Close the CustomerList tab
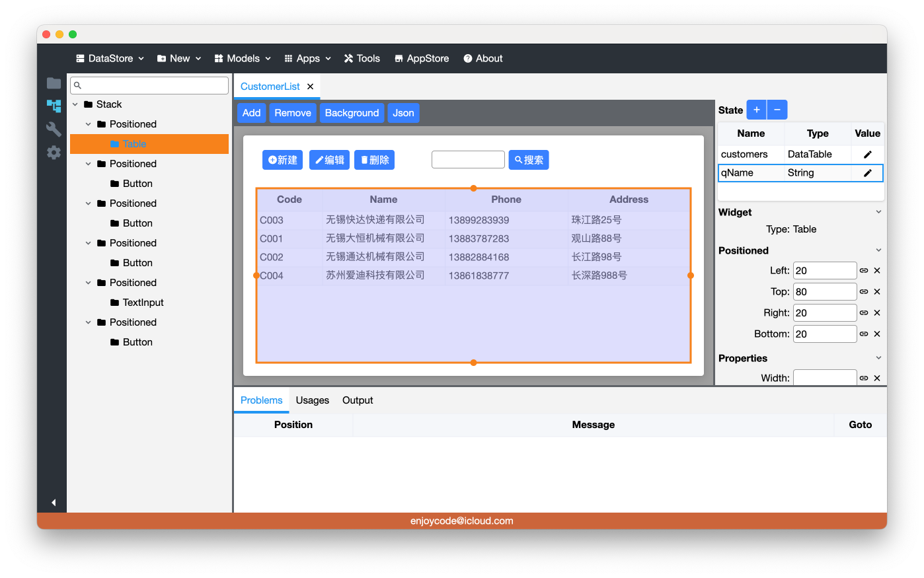The height and width of the screenshot is (578, 924). (x=310, y=87)
